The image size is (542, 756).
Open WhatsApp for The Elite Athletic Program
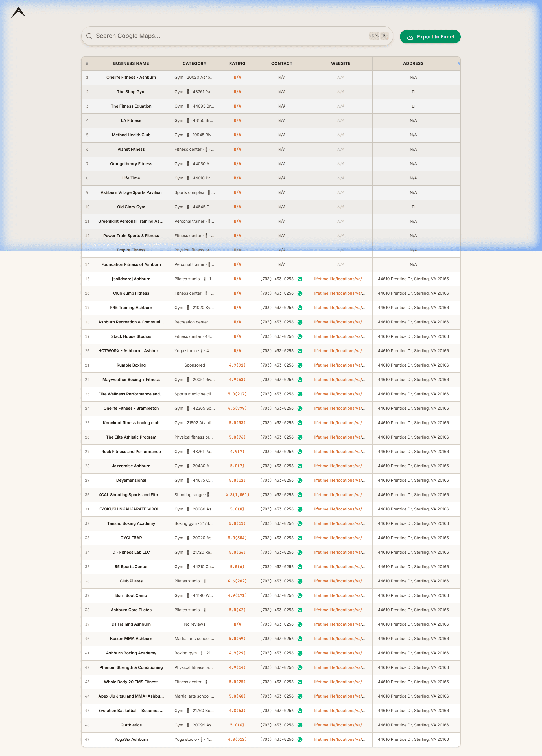pyautogui.click(x=300, y=437)
